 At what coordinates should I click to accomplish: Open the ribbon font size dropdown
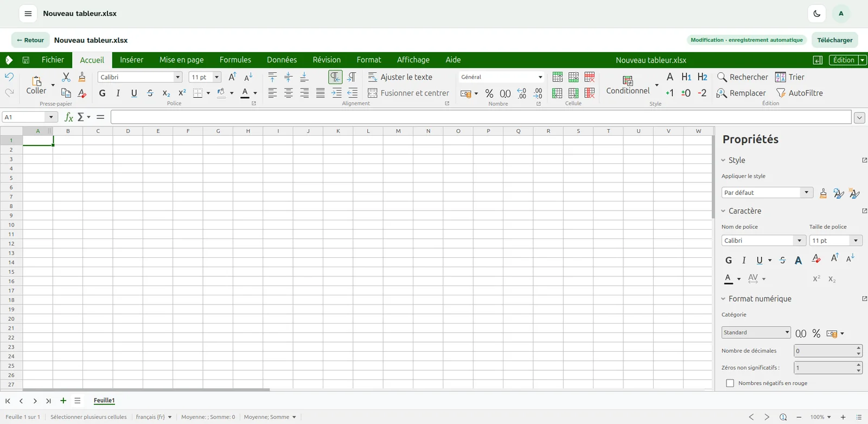click(216, 77)
